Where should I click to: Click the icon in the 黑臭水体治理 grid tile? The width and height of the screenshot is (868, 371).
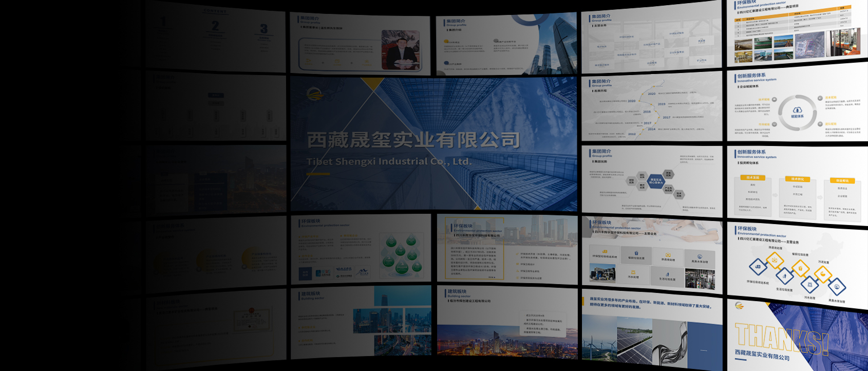[700, 256]
